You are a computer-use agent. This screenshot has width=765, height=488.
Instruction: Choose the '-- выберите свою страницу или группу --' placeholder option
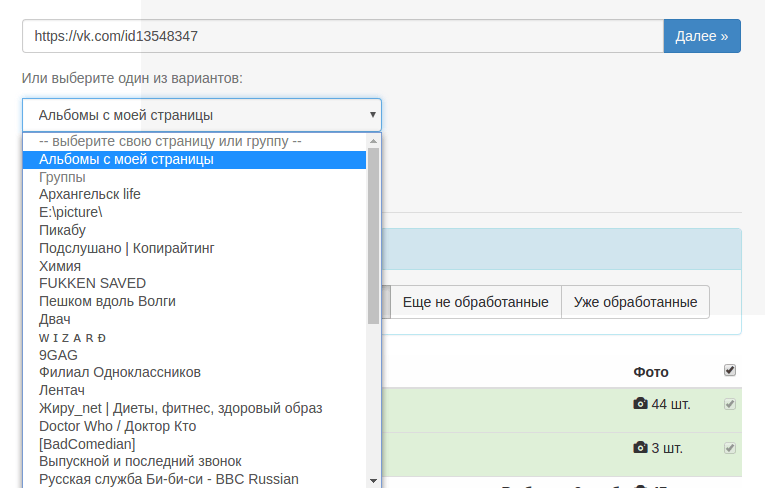(x=194, y=142)
